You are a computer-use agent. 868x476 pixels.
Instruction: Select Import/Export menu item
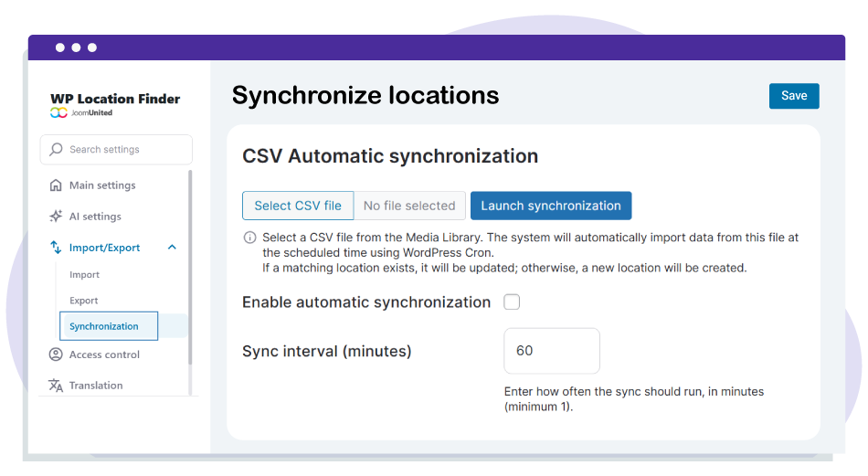[105, 248]
